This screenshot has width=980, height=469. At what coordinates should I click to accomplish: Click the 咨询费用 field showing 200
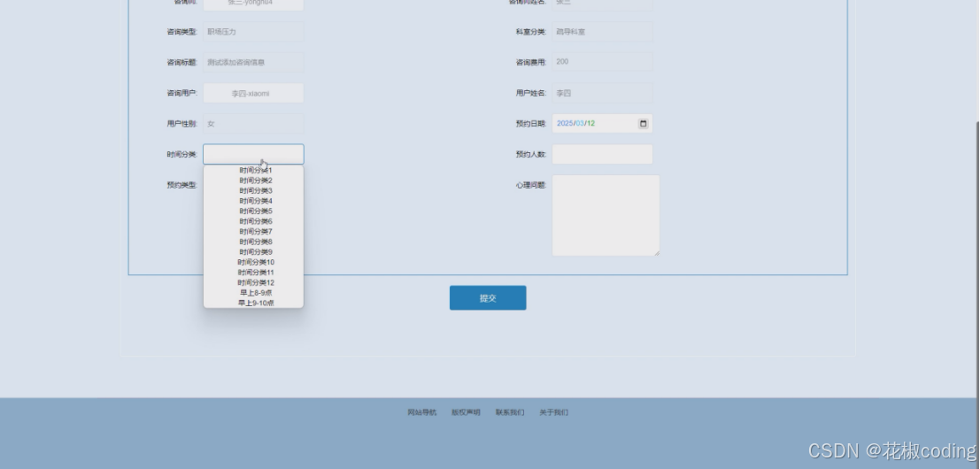pos(603,62)
